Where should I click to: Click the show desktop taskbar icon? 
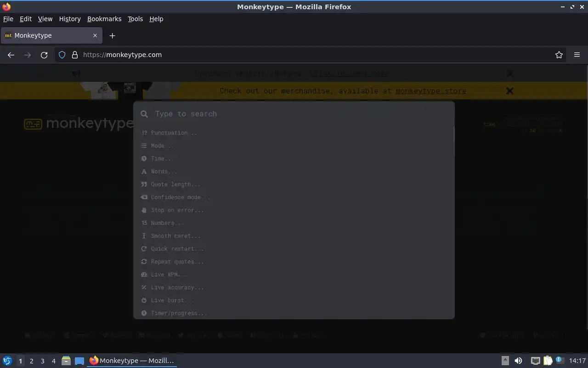pos(79,361)
